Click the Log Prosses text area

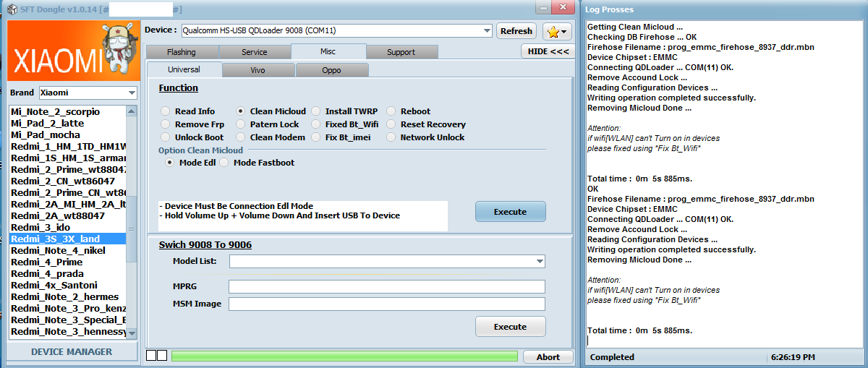click(724, 184)
